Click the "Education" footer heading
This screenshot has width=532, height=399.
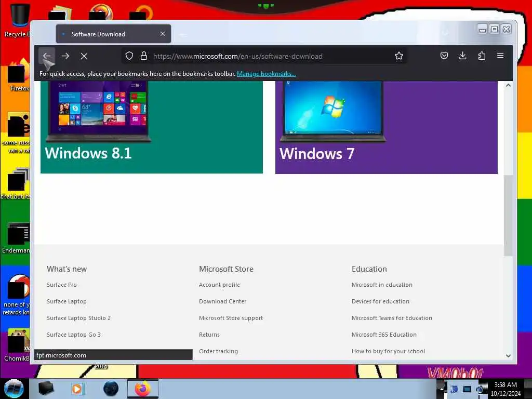click(369, 269)
